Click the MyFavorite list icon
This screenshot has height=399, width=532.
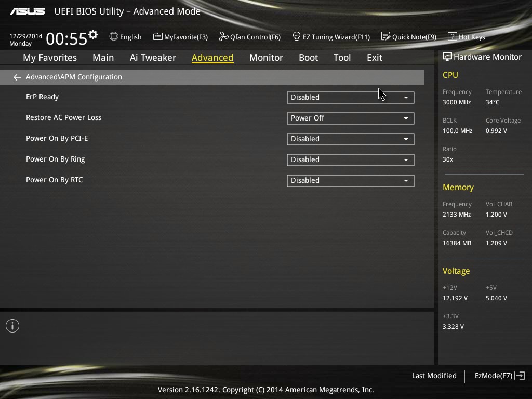(x=158, y=37)
